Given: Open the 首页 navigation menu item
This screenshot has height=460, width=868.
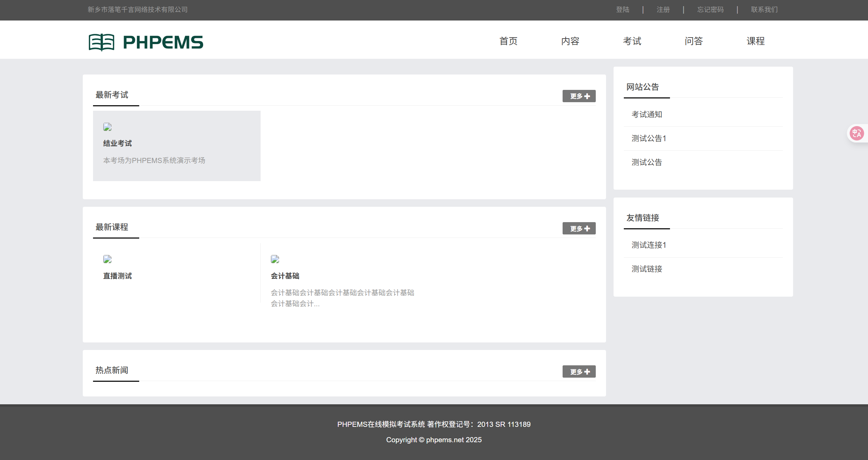Looking at the screenshot, I should [508, 41].
